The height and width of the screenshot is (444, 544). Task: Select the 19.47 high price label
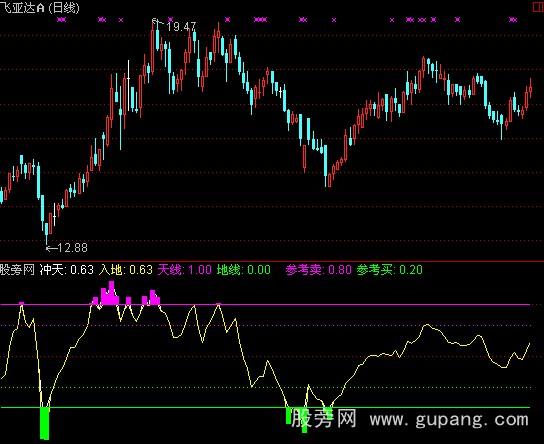(x=181, y=27)
